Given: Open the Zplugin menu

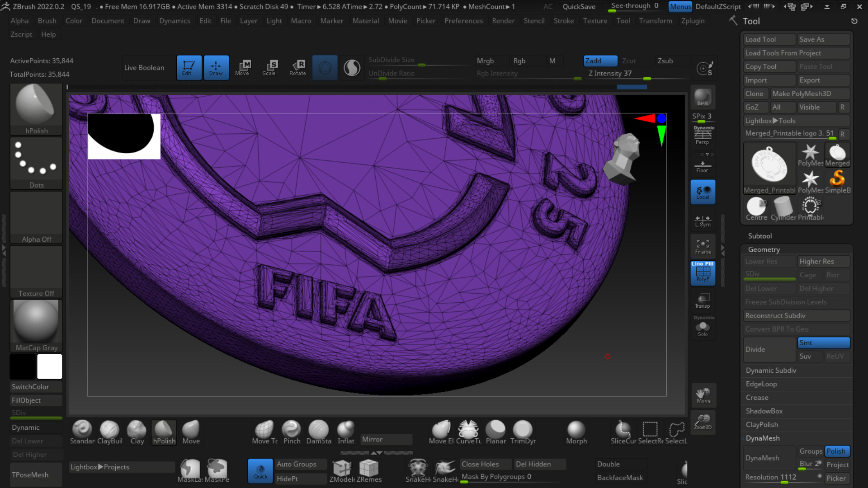Looking at the screenshot, I should coord(693,21).
